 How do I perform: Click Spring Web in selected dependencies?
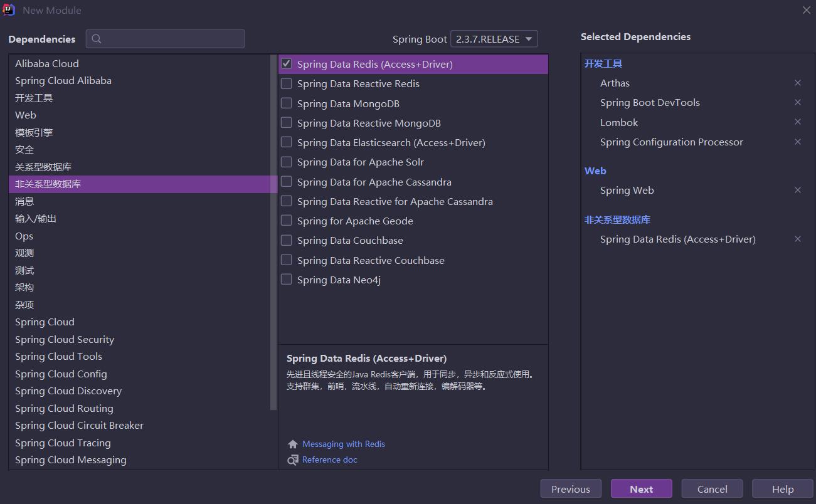pyautogui.click(x=627, y=190)
